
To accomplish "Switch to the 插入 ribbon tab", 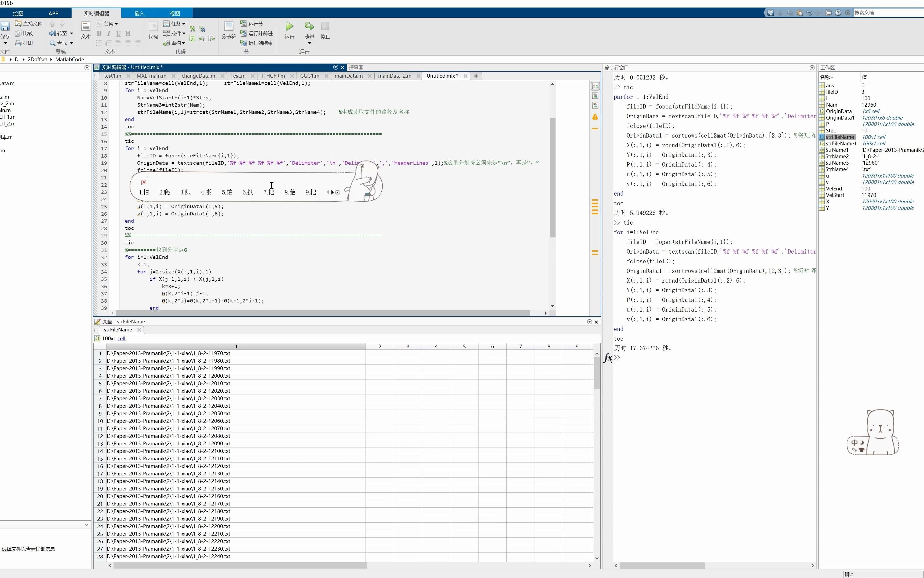I will click(139, 13).
